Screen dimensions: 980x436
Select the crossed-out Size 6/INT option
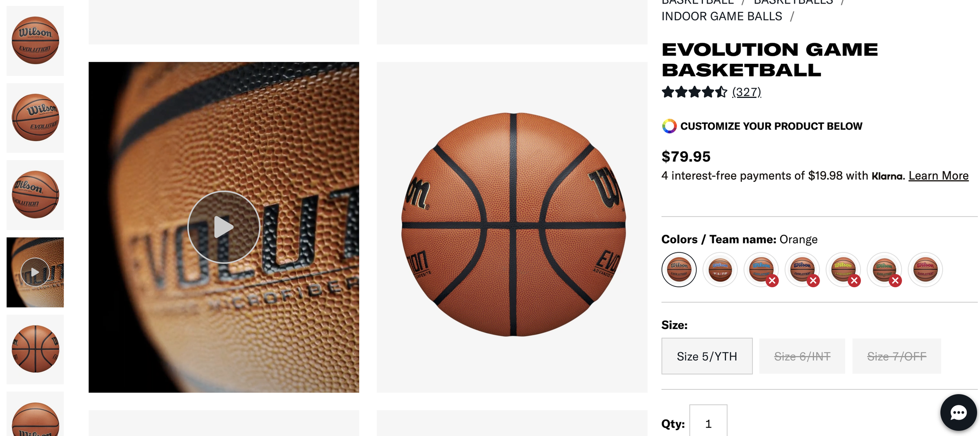point(802,356)
